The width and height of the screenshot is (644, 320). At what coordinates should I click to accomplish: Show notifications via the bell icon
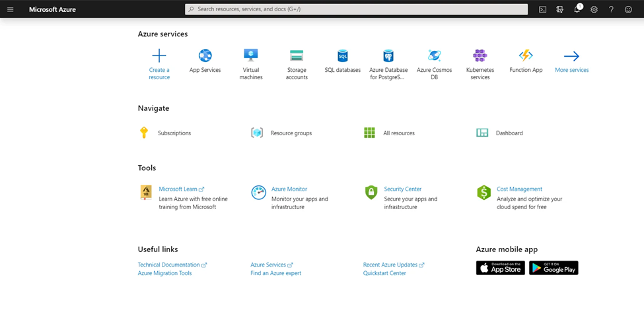coord(577,9)
